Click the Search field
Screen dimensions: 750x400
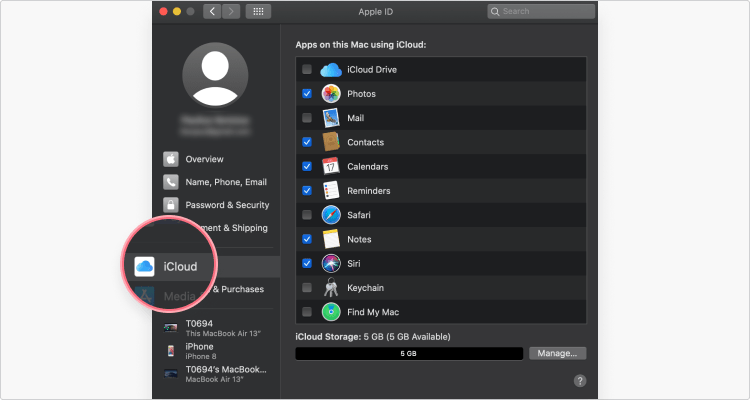(x=541, y=11)
